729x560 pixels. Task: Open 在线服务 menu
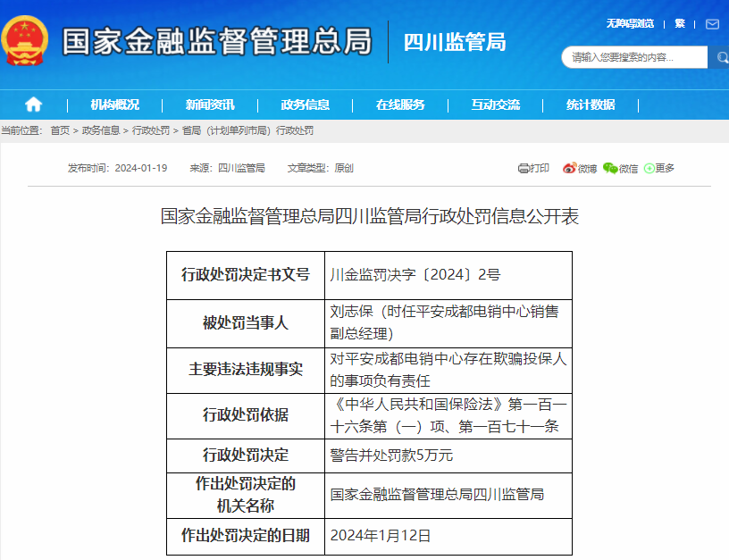(x=400, y=104)
